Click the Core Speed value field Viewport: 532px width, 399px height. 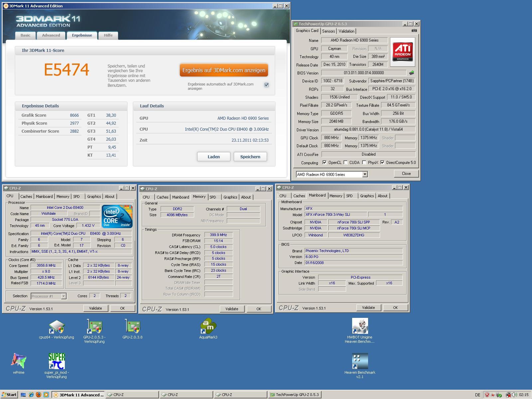click(x=46, y=265)
